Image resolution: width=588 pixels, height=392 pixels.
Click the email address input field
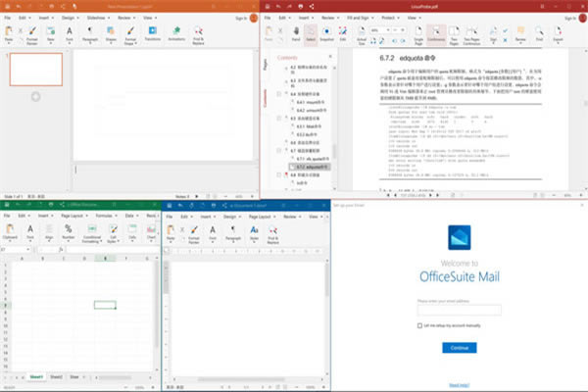click(459, 310)
